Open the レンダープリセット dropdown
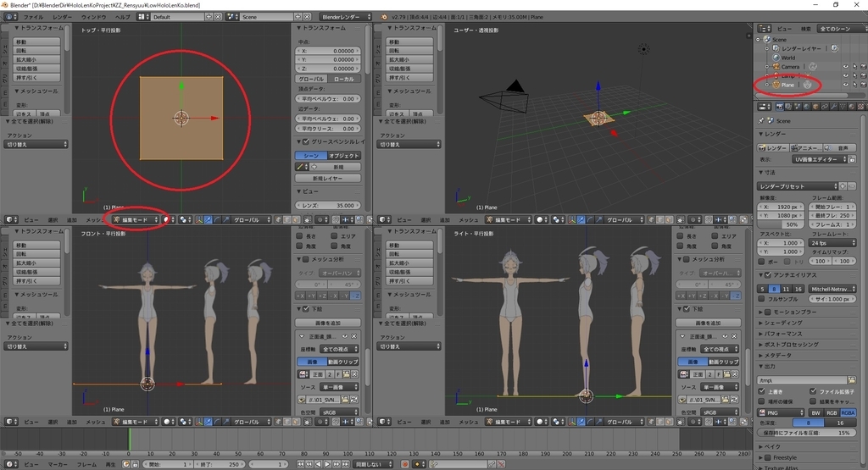The image size is (868, 470). [x=798, y=186]
